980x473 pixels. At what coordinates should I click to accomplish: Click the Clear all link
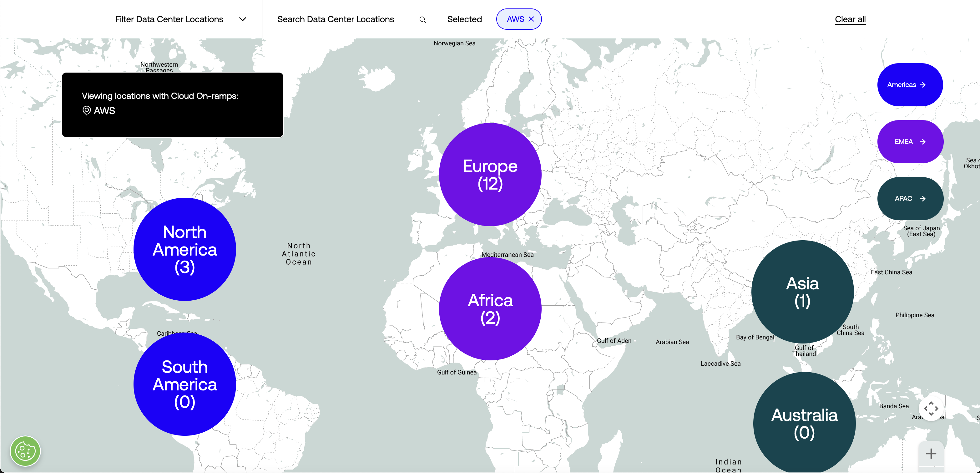click(850, 19)
